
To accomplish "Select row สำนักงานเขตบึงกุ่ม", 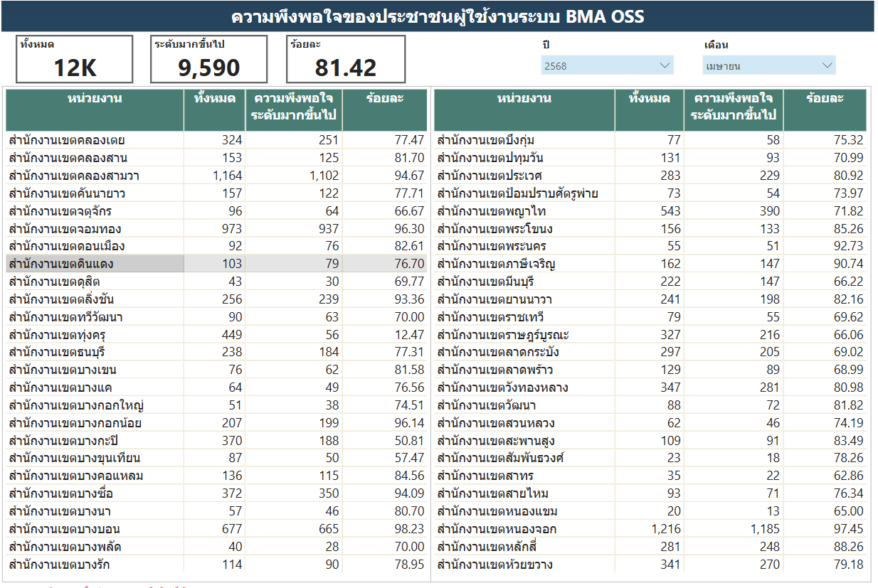I will point(650,140).
